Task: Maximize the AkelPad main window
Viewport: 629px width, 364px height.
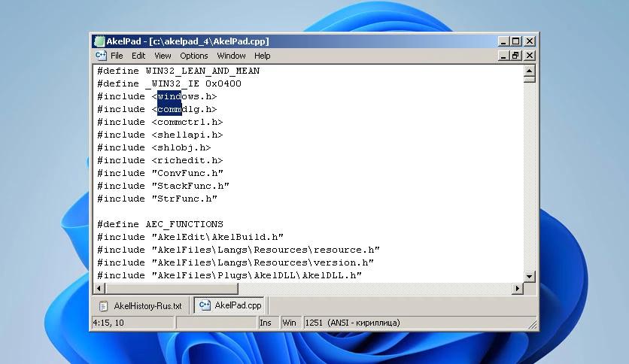Action: pos(516,41)
